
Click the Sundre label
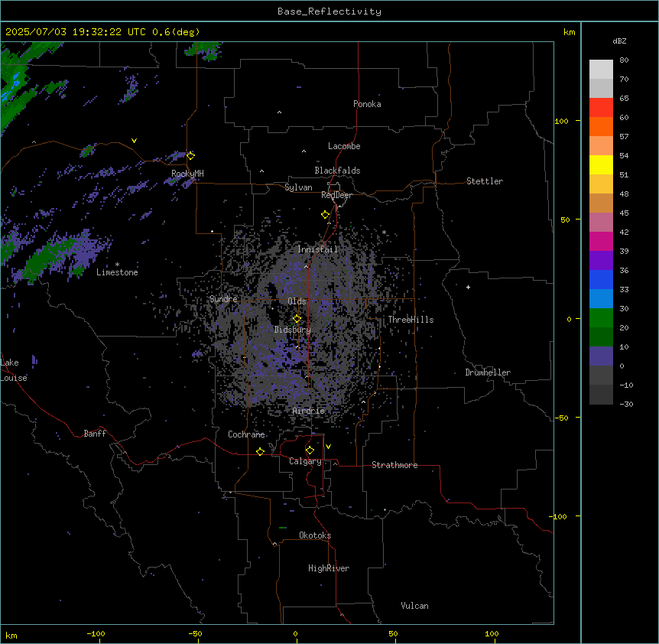click(223, 299)
